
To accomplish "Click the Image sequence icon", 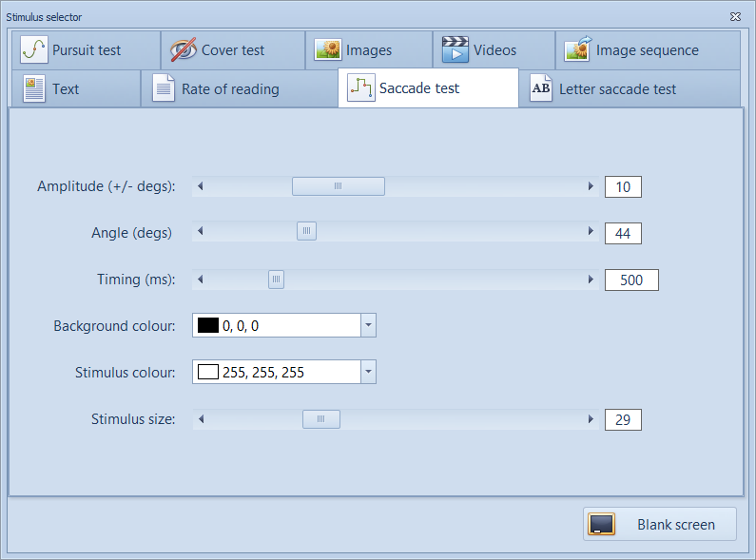I will (579, 50).
